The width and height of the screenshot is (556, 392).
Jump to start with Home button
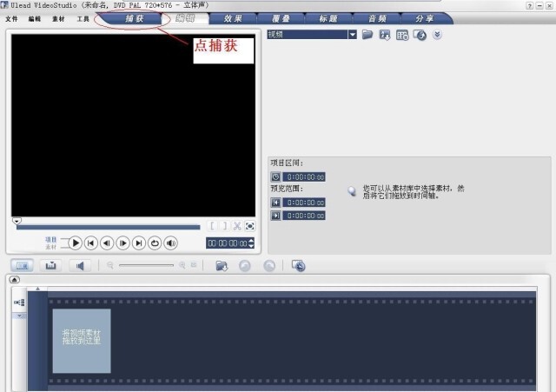pyautogui.click(x=91, y=243)
